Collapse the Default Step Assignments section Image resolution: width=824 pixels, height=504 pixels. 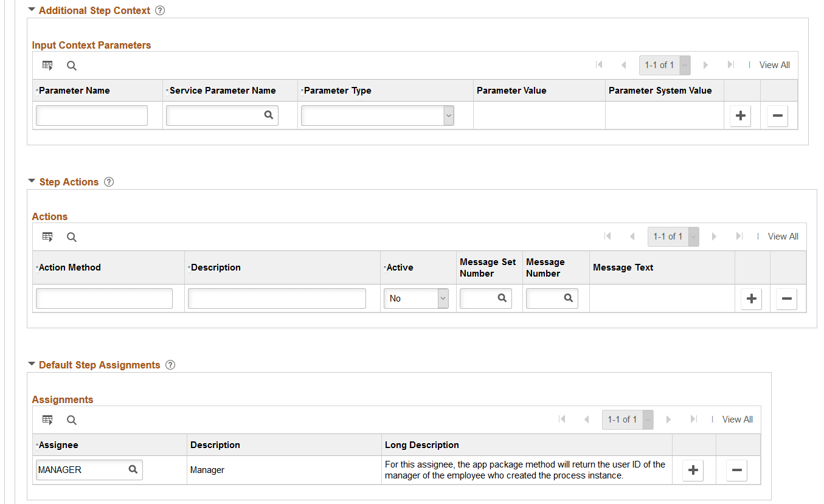click(31, 365)
